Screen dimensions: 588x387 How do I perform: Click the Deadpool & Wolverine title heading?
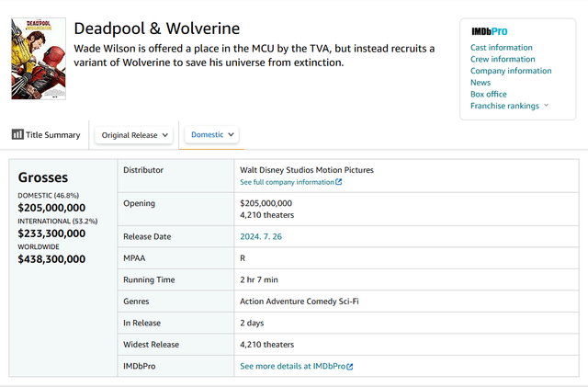click(156, 29)
